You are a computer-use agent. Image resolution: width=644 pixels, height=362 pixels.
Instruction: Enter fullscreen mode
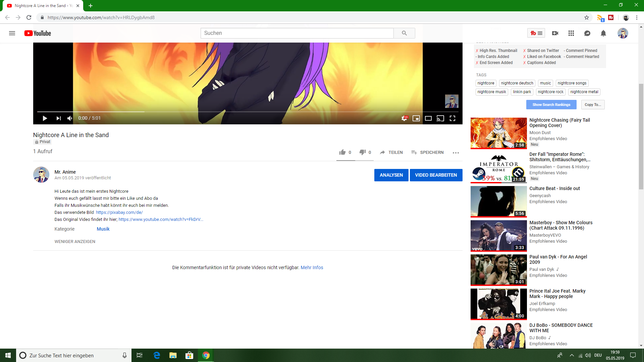[452, 118]
